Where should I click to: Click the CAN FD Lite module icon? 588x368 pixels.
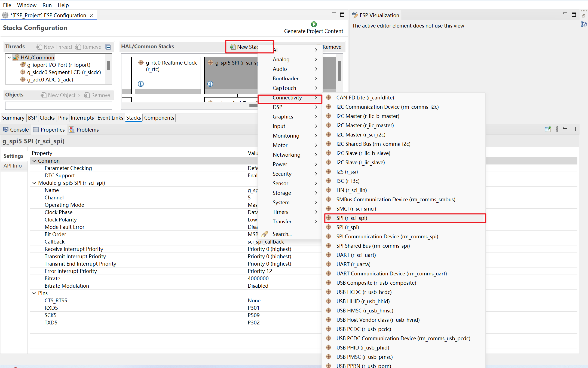tap(329, 97)
